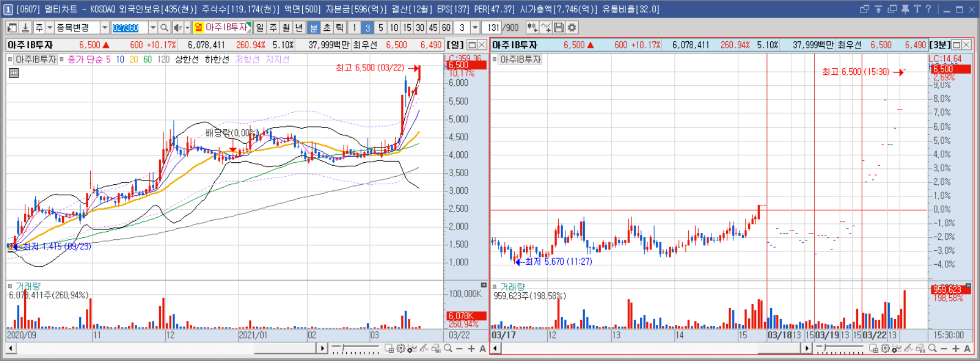Select the 틱 tick period button
Image resolution: width=980 pixels, height=361 pixels.
click(340, 28)
